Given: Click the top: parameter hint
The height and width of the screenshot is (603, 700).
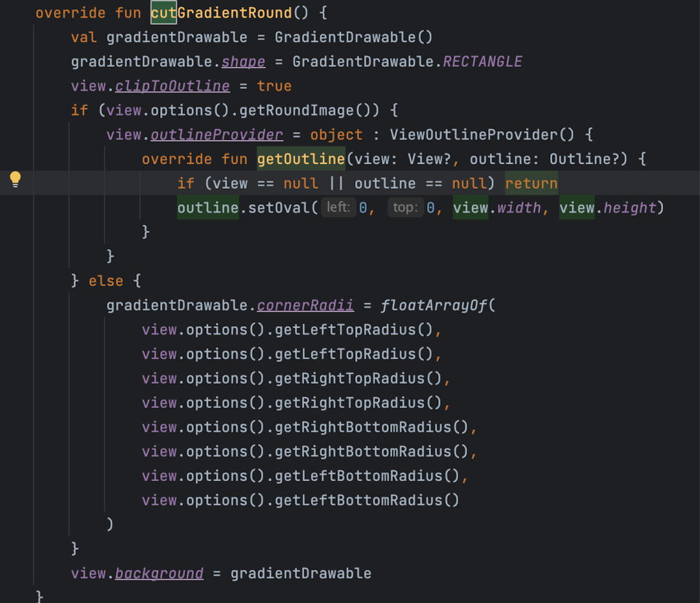Looking at the screenshot, I should (x=405, y=207).
